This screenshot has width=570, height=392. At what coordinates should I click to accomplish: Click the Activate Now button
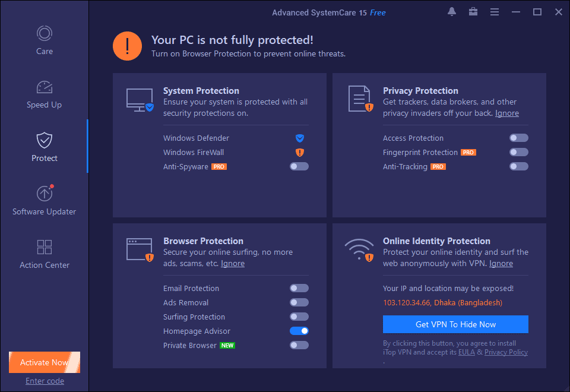45,362
